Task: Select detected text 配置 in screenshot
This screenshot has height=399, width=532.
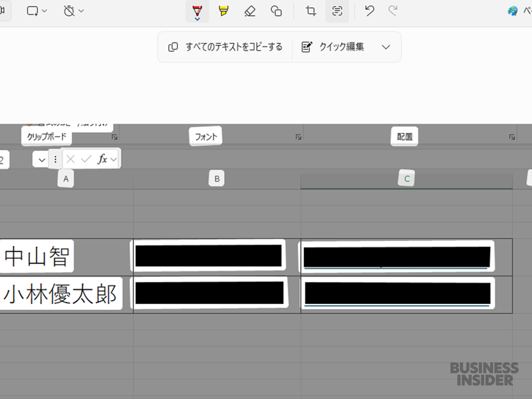Action: (x=404, y=136)
